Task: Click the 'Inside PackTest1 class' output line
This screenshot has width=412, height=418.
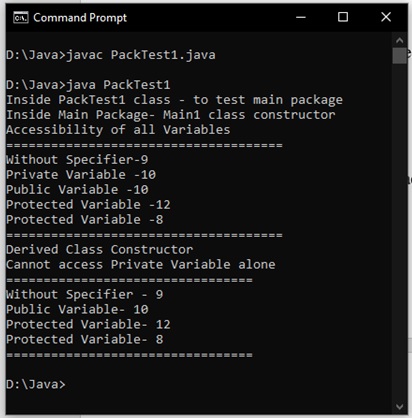Action: pyautogui.click(x=174, y=100)
